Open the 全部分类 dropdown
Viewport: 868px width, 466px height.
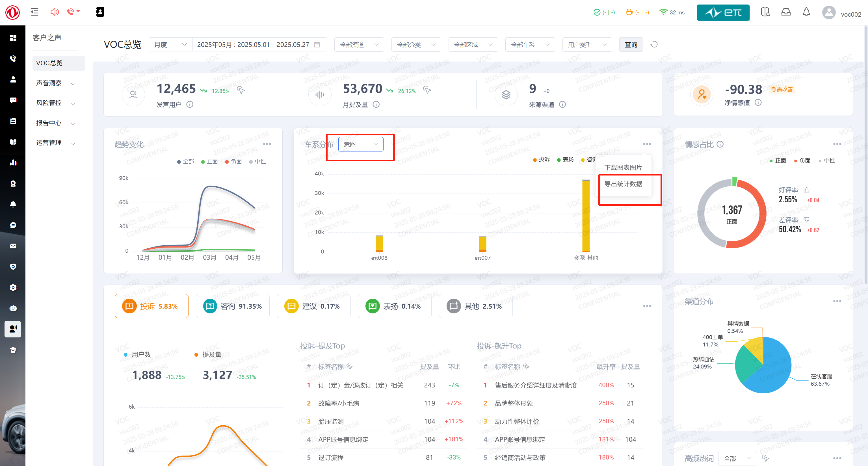pyautogui.click(x=416, y=44)
